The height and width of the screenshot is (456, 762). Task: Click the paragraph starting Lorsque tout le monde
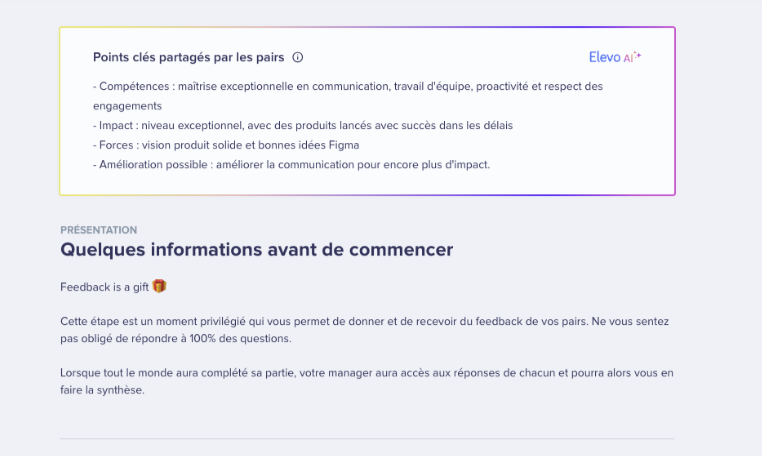(x=367, y=381)
